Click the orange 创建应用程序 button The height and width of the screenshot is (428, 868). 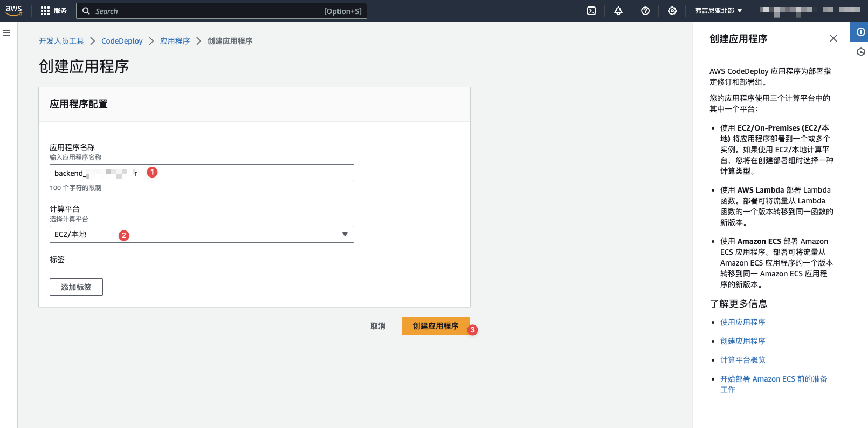click(436, 326)
